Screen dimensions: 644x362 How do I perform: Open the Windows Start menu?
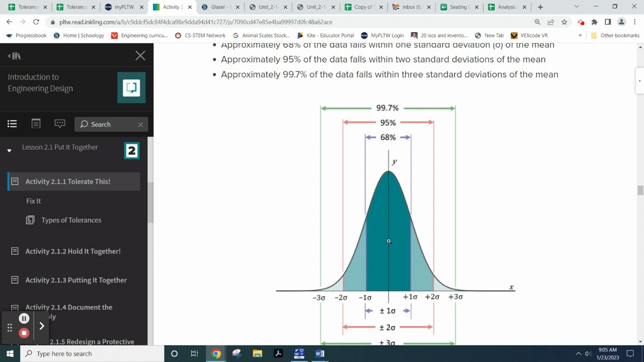click(10, 353)
